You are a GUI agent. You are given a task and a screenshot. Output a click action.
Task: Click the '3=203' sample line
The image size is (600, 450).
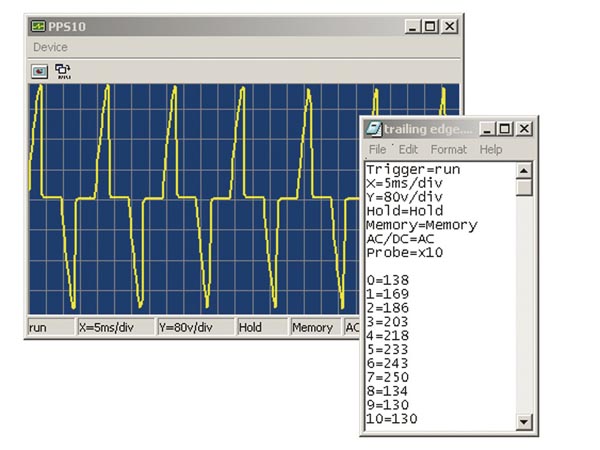coord(388,322)
